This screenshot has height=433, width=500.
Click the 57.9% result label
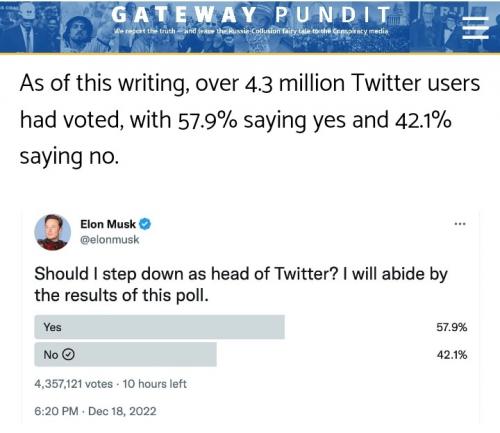(452, 327)
